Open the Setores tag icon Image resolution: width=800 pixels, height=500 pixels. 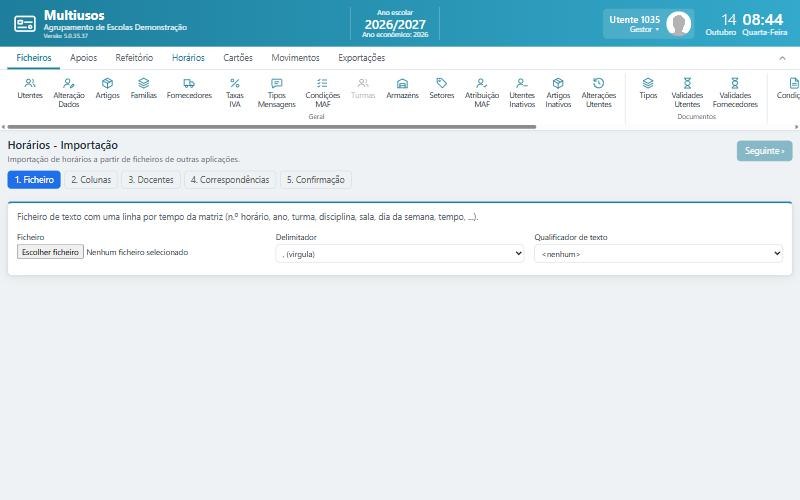coord(442,89)
